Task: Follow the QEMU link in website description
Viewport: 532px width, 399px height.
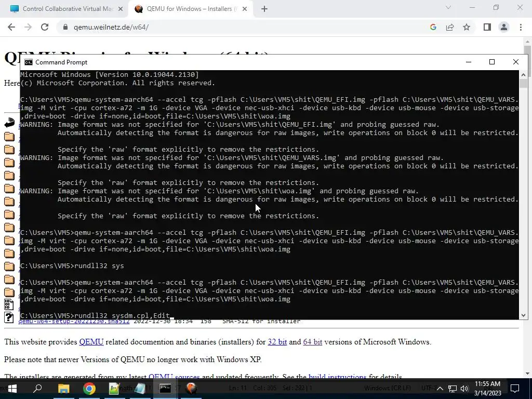Action: (x=91, y=342)
